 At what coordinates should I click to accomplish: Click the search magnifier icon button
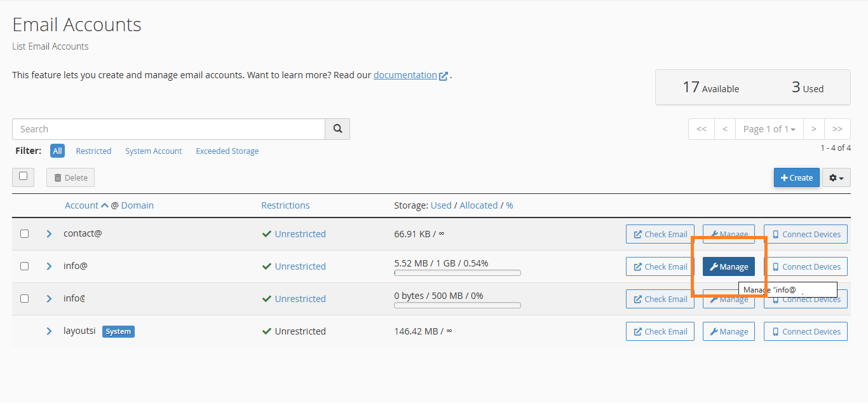(337, 129)
